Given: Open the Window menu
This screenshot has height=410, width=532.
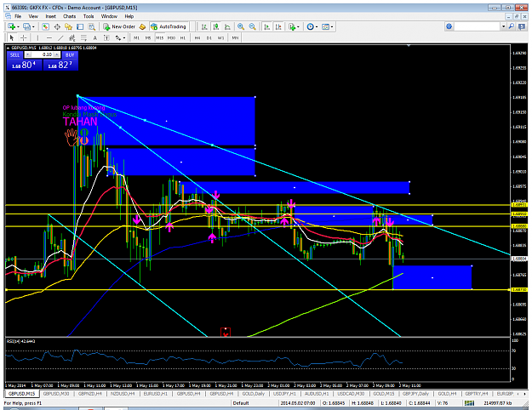Looking at the screenshot, I should click(109, 16).
